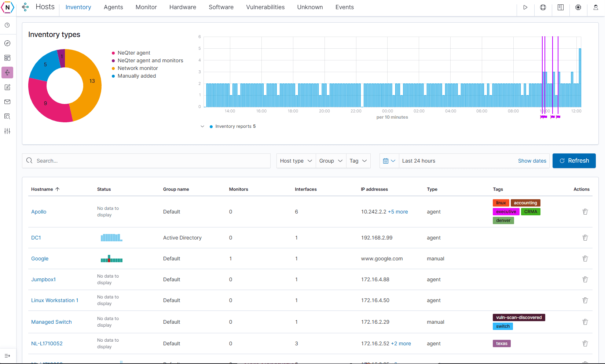Go to the Hardware tab
The width and height of the screenshot is (605, 364).
(x=183, y=7)
